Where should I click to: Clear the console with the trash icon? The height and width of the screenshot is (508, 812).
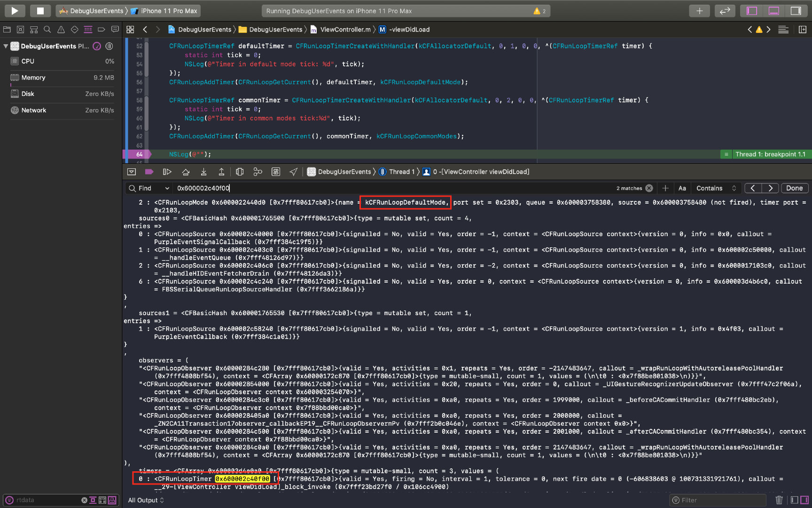(779, 500)
